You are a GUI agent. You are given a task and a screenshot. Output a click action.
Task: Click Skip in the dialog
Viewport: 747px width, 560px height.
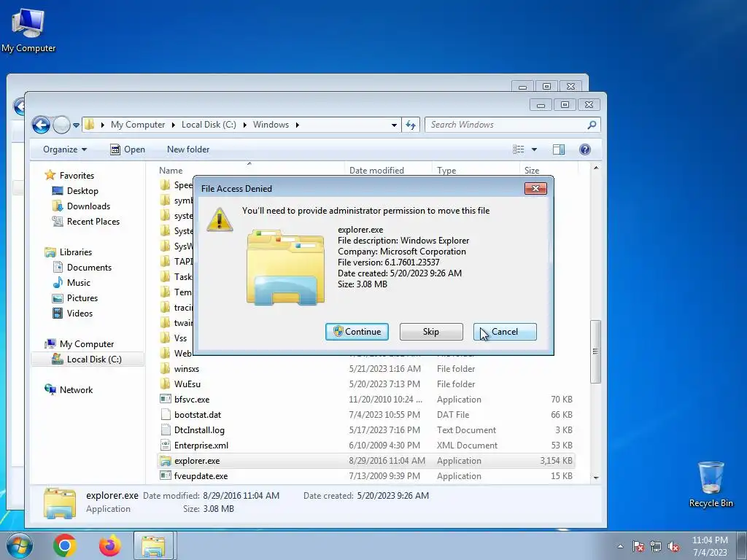click(431, 332)
